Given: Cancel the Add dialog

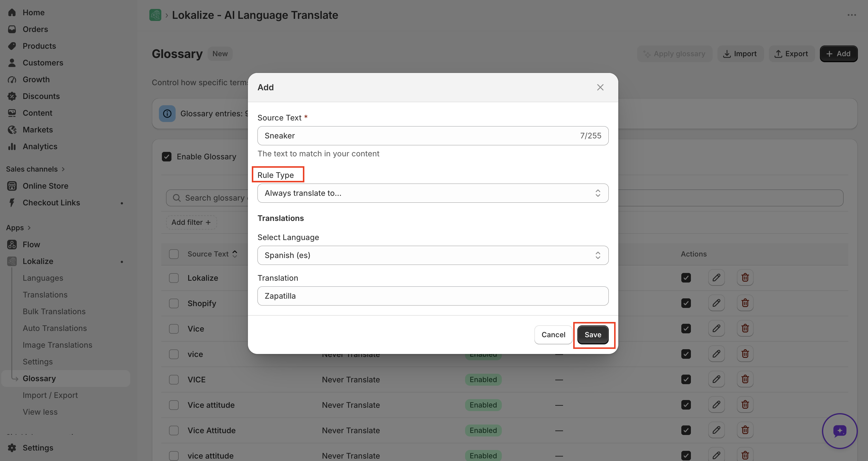Looking at the screenshot, I should pos(553,335).
